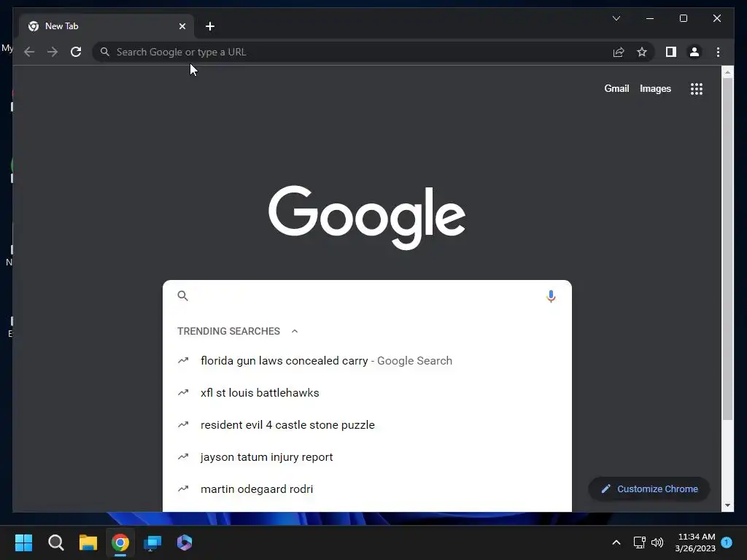Open Windows taskbar search
The image size is (747, 560).
coord(55,542)
